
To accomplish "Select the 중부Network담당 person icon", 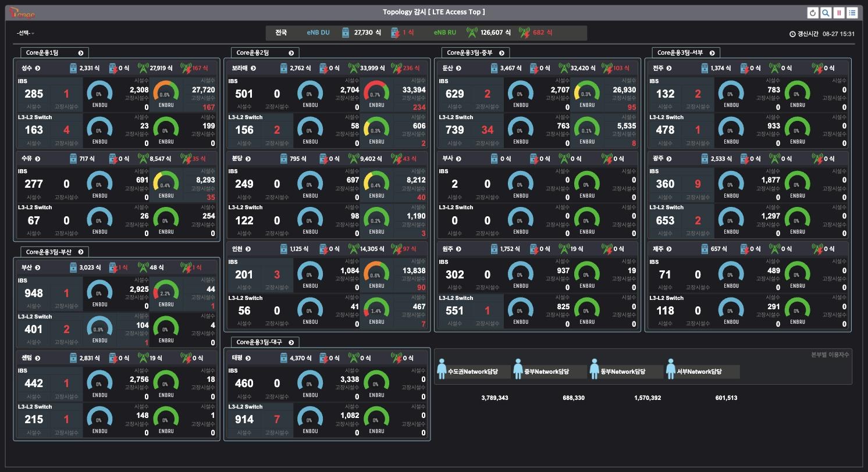I will [x=518, y=369].
